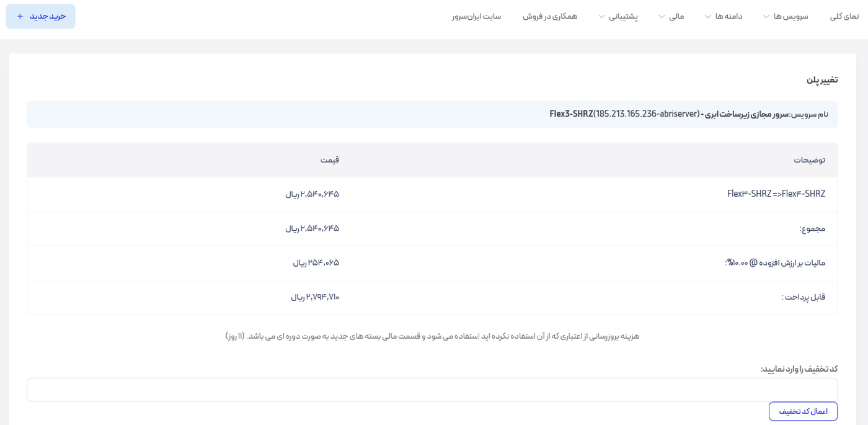Click the قیمت column header
The height and width of the screenshot is (425, 868).
click(329, 160)
